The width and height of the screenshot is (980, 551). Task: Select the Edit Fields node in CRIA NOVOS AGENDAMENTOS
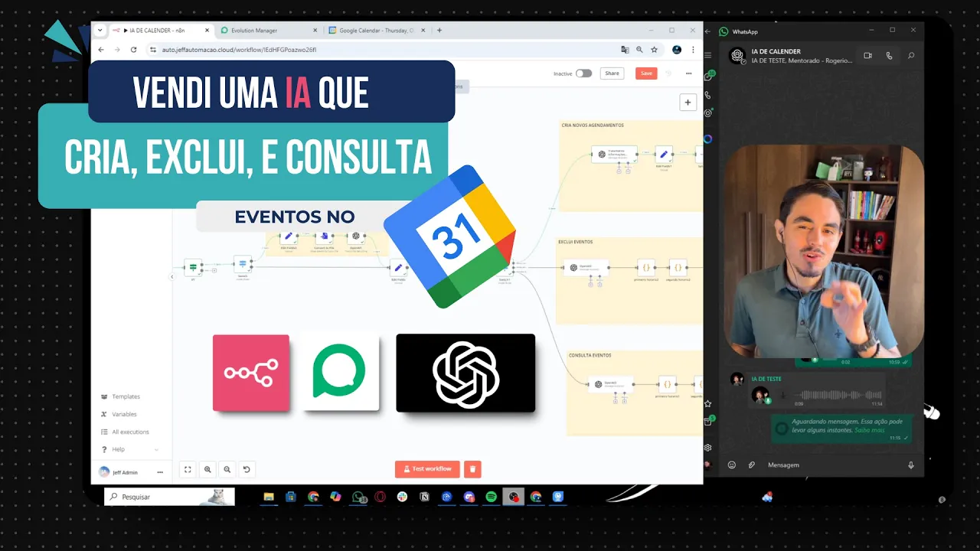click(664, 154)
